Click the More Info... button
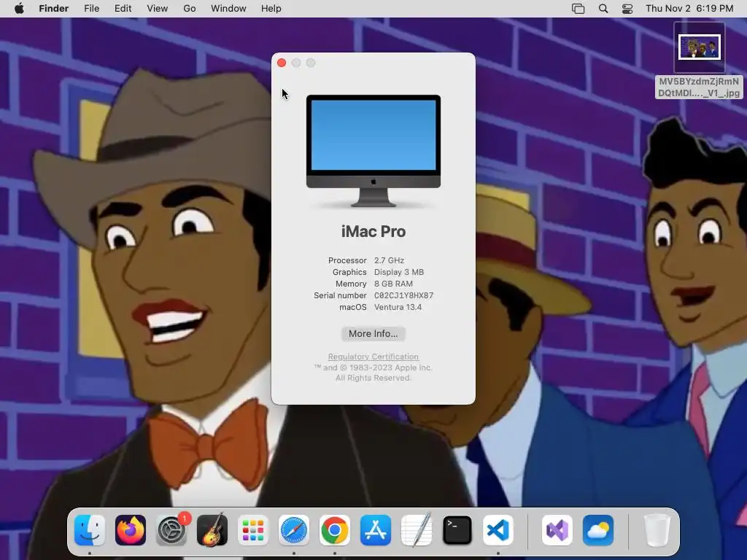Image resolution: width=747 pixels, height=560 pixels. click(373, 334)
